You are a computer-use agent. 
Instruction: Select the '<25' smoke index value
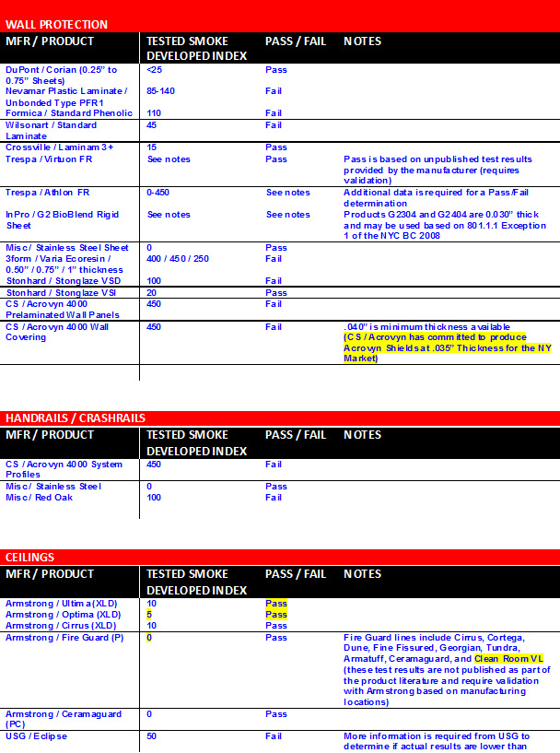click(154, 70)
